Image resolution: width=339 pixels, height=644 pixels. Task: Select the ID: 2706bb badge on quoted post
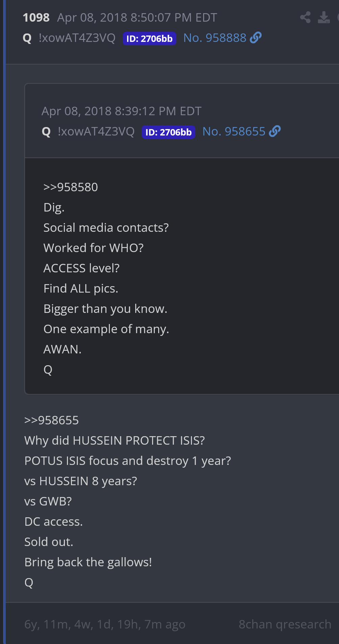[x=168, y=132]
